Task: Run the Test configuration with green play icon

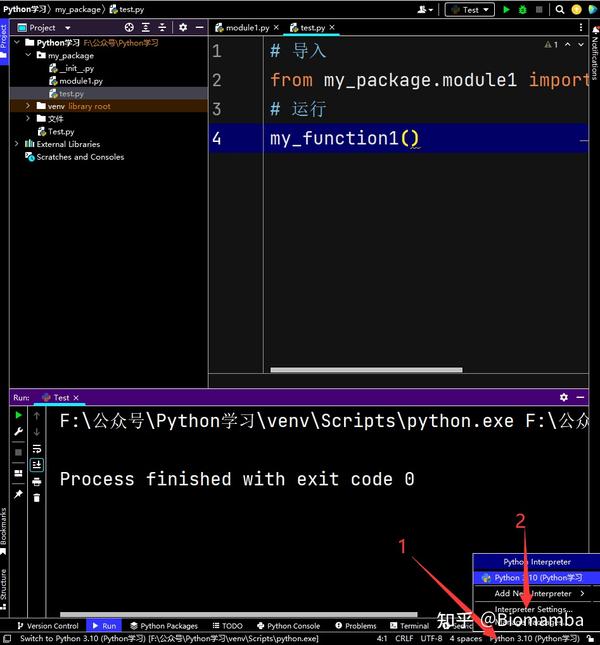Action: 506,9
